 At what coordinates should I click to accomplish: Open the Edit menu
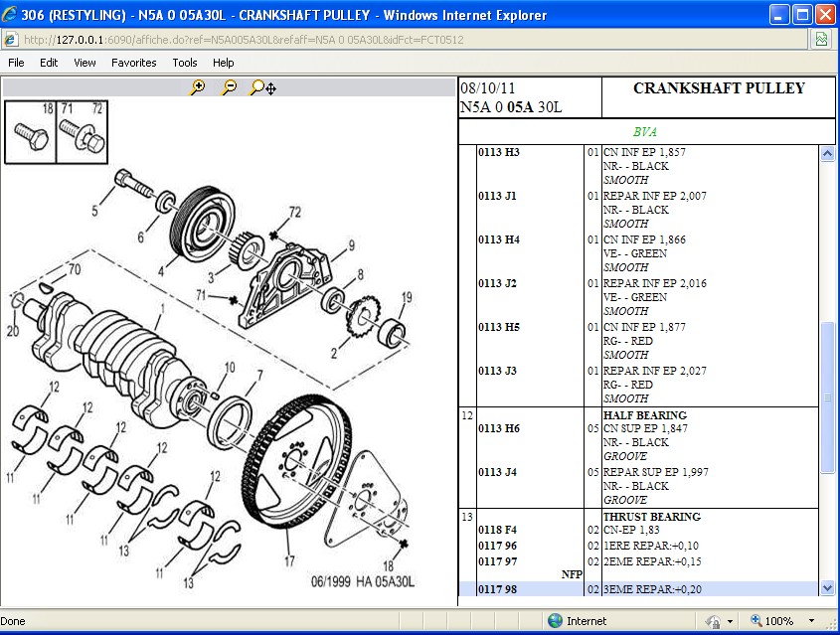(49, 63)
